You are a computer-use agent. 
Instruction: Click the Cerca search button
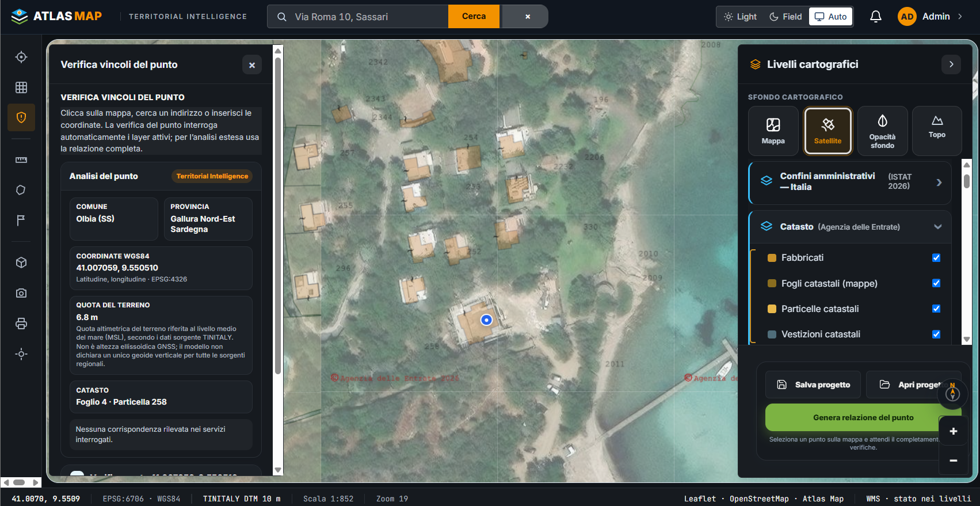(x=474, y=17)
